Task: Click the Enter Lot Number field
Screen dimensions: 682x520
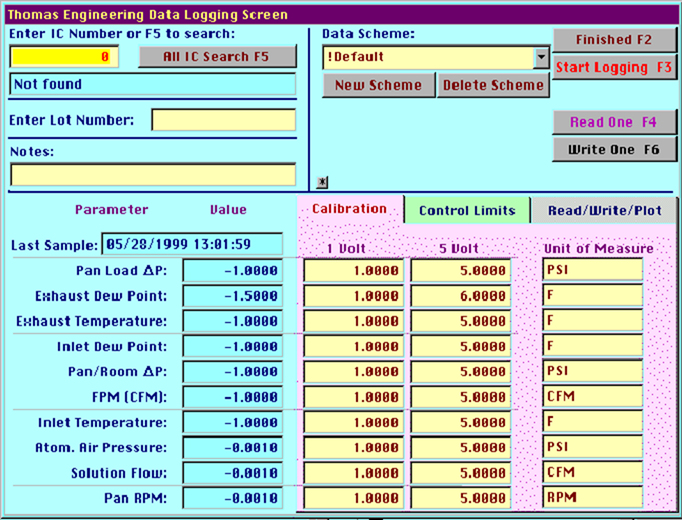Action: [224, 120]
